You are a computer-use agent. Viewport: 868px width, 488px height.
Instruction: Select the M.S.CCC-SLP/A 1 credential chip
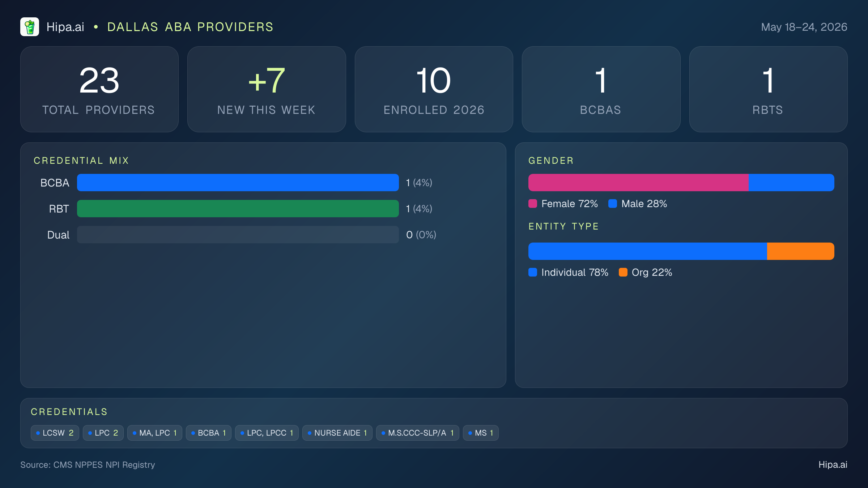click(418, 433)
